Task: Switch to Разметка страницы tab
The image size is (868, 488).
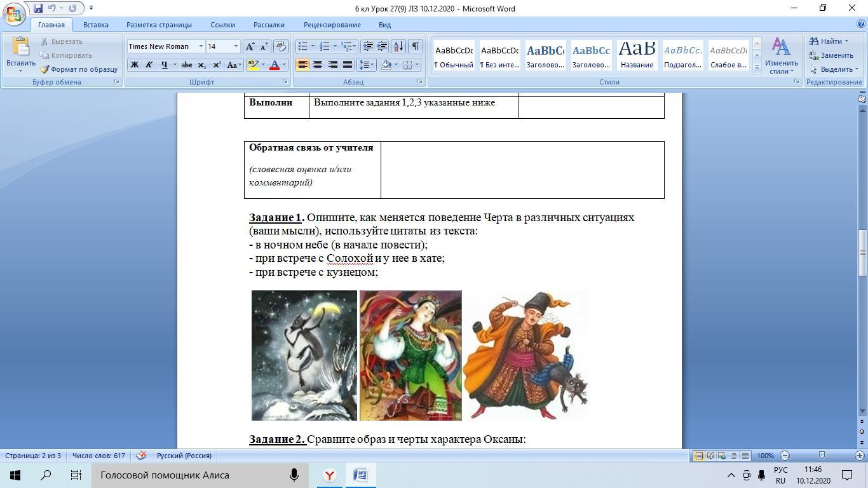Action: [159, 25]
